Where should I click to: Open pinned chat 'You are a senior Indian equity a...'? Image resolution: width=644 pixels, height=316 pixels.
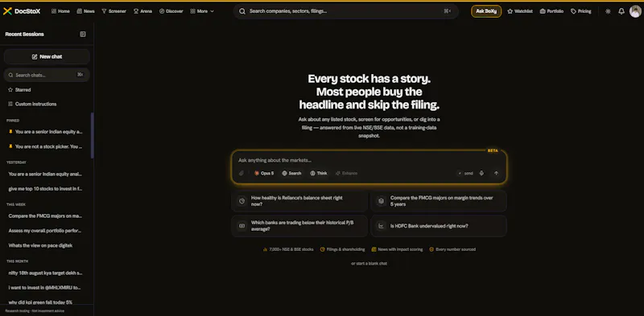click(x=47, y=132)
